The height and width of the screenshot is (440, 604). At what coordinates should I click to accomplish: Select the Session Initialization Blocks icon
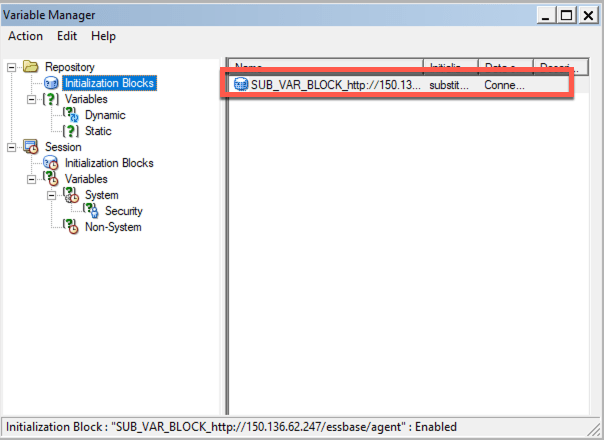(x=51, y=163)
